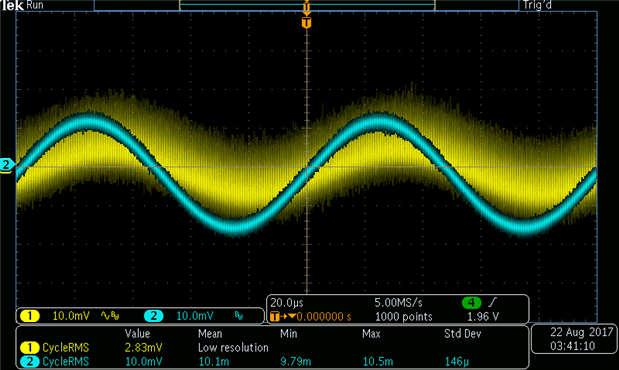Click the 0.000000 s delay readout

point(324,317)
